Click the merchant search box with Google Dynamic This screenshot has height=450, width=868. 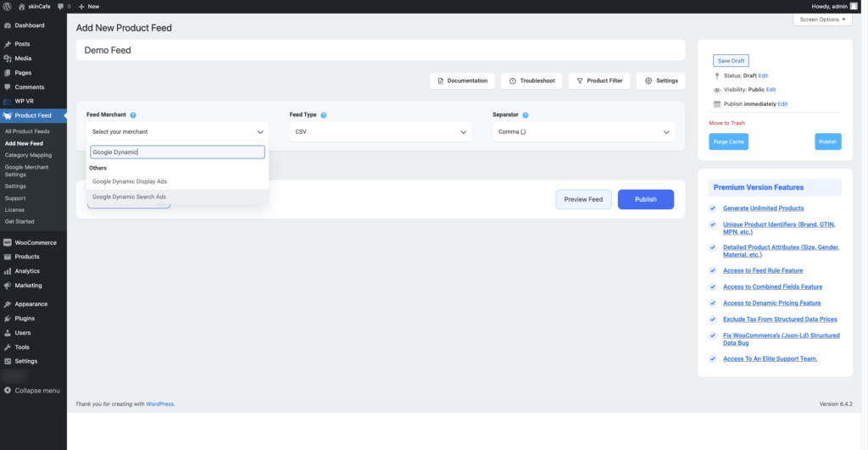pos(177,153)
